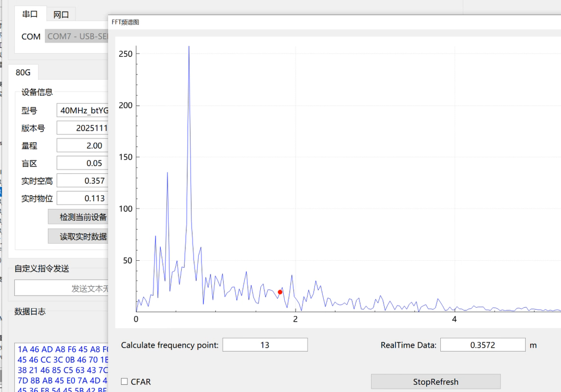The image size is (561, 392).
Task: Click the 版本号 version field
Action: [x=82, y=128]
